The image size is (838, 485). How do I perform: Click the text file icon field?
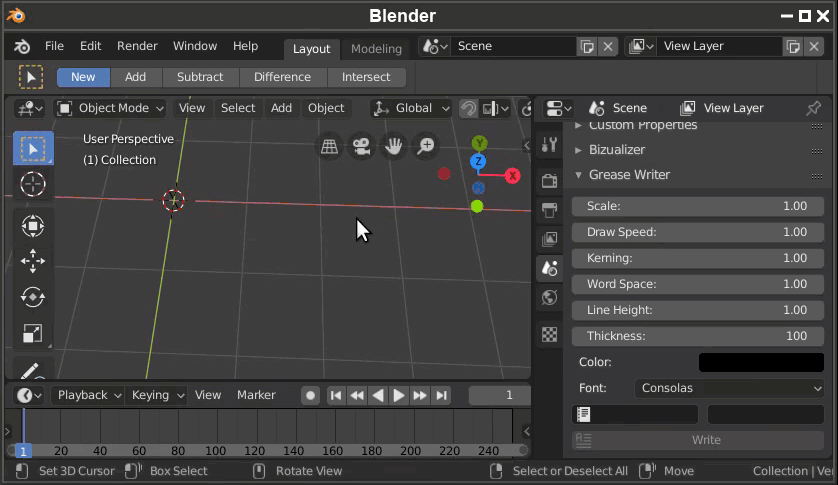635,414
